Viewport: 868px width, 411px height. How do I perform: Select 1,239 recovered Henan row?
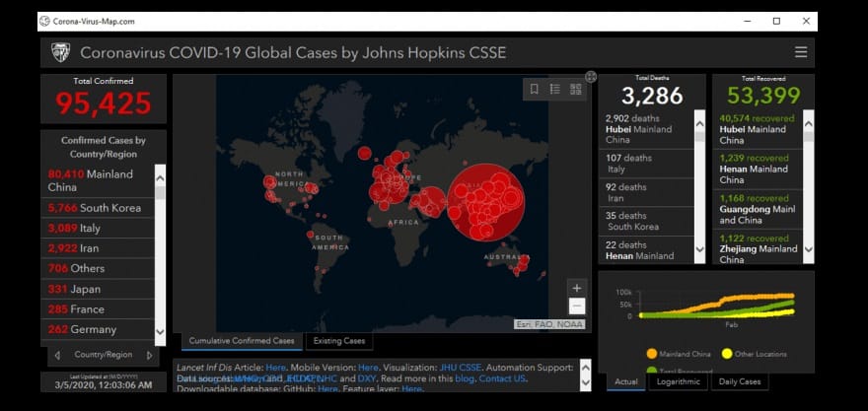click(x=758, y=170)
